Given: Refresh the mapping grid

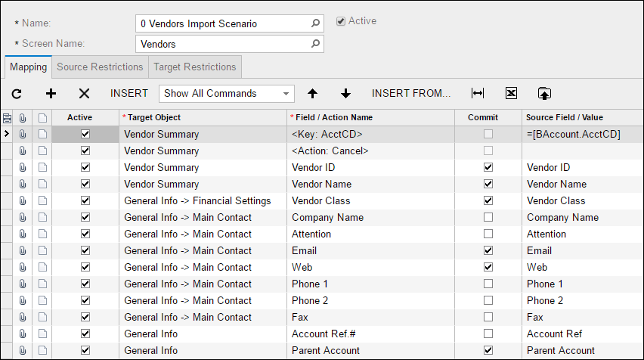Looking at the screenshot, I should point(17,94).
